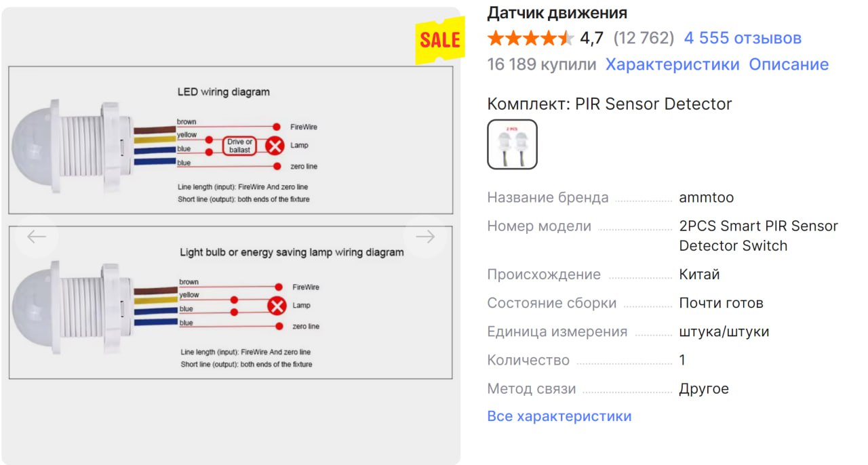Click Комплект: PIR Sensor Detector label

point(610,104)
